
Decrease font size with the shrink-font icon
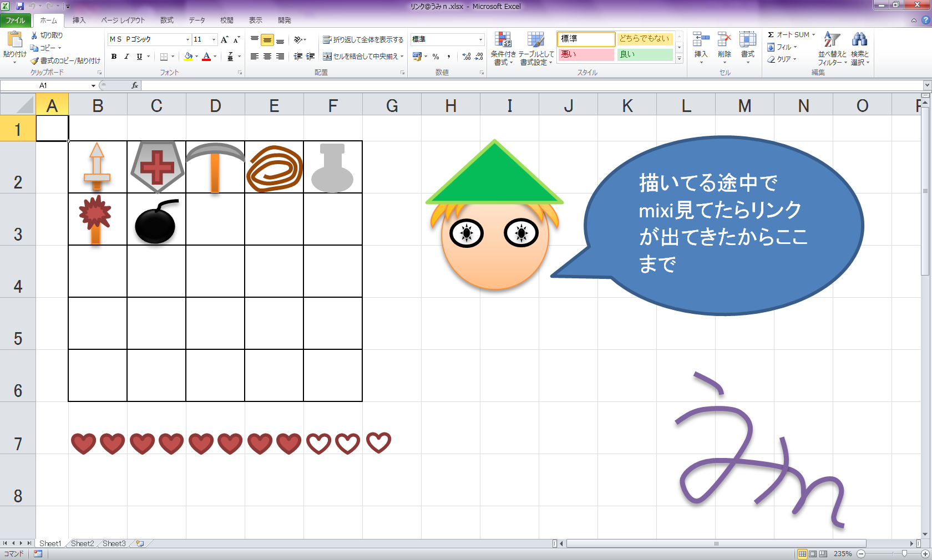[x=236, y=39]
